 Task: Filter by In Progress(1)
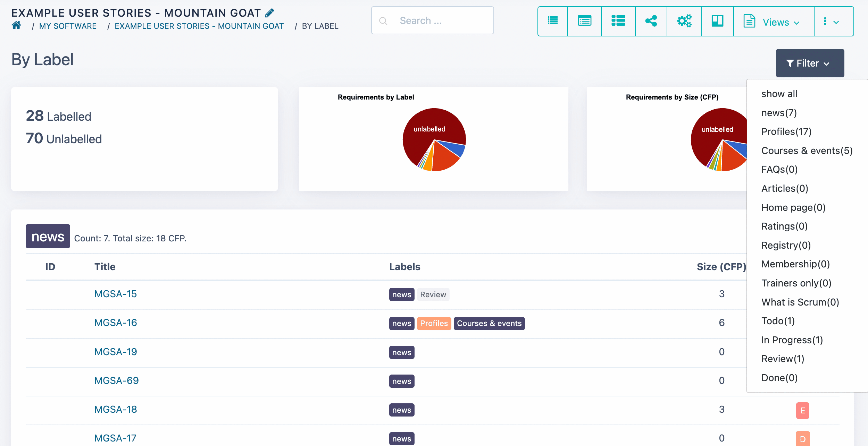point(792,340)
